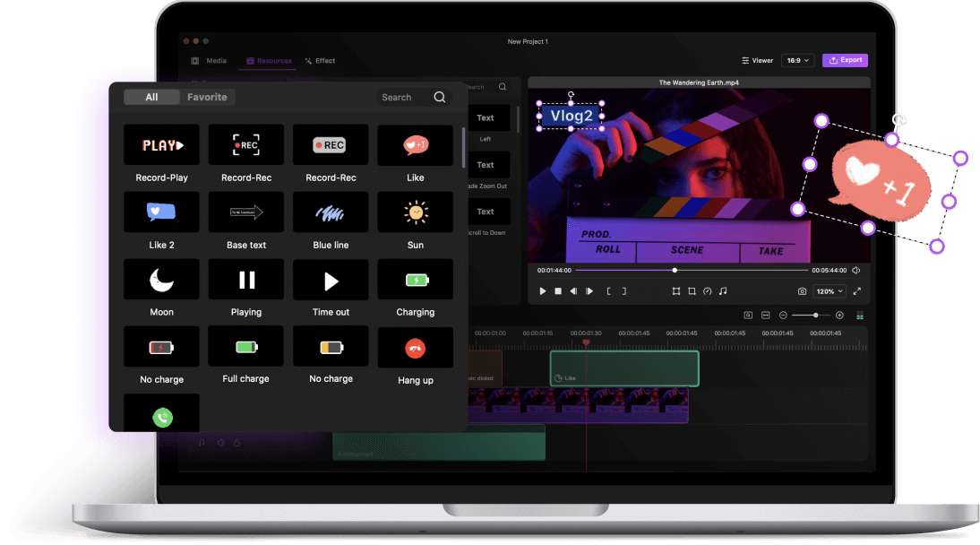Take a snapshot with the camera icon
This screenshot has height=545, width=980.
(x=802, y=291)
